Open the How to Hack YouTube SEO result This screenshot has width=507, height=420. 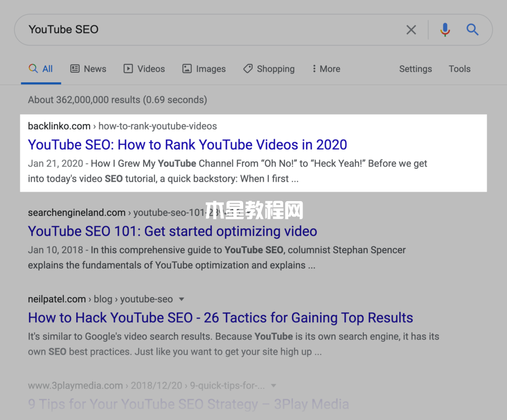(220, 318)
